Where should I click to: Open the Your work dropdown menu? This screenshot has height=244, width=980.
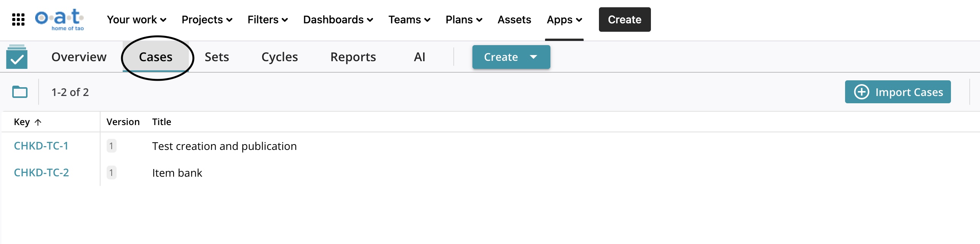tap(136, 20)
